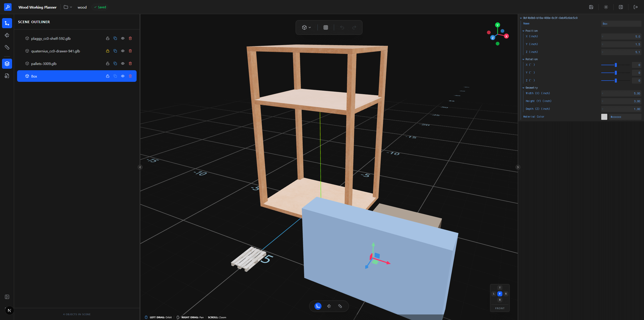
Task: Switch to the Top view button
Action: tap(500, 288)
